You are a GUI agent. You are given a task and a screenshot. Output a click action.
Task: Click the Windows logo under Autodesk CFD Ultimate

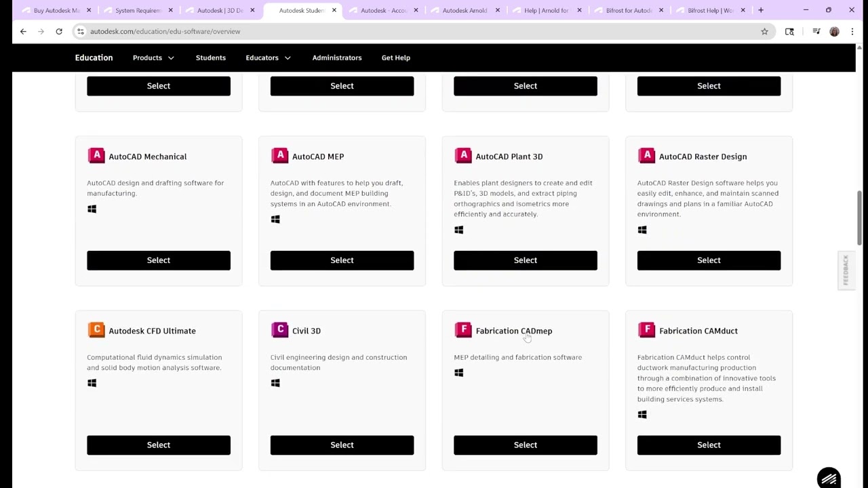click(92, 383)
